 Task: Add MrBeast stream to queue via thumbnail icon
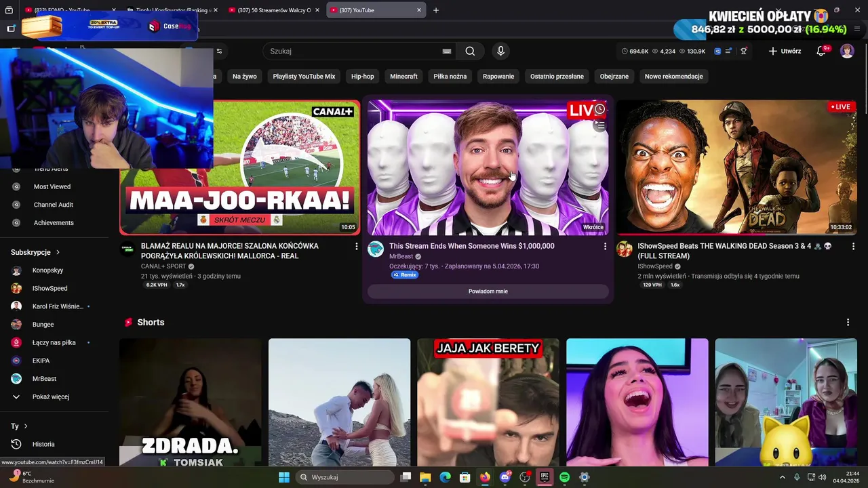click(599, 125)
